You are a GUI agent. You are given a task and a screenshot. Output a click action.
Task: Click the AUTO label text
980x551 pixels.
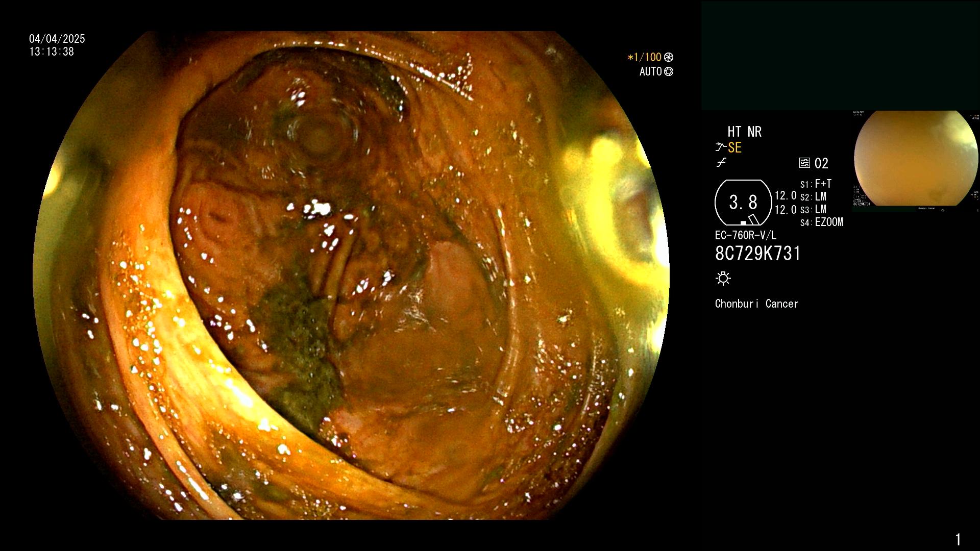click(651, 72)
